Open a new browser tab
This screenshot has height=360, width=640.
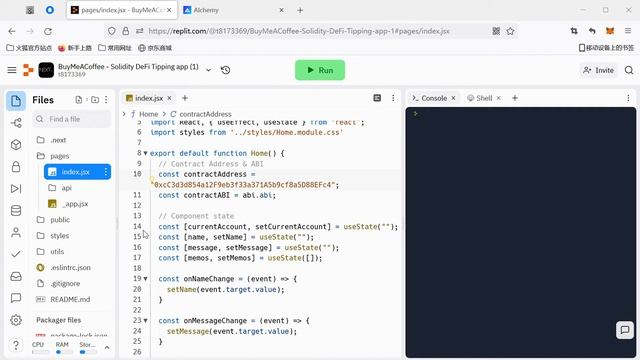pyautogui.click(x=300, y=10)
